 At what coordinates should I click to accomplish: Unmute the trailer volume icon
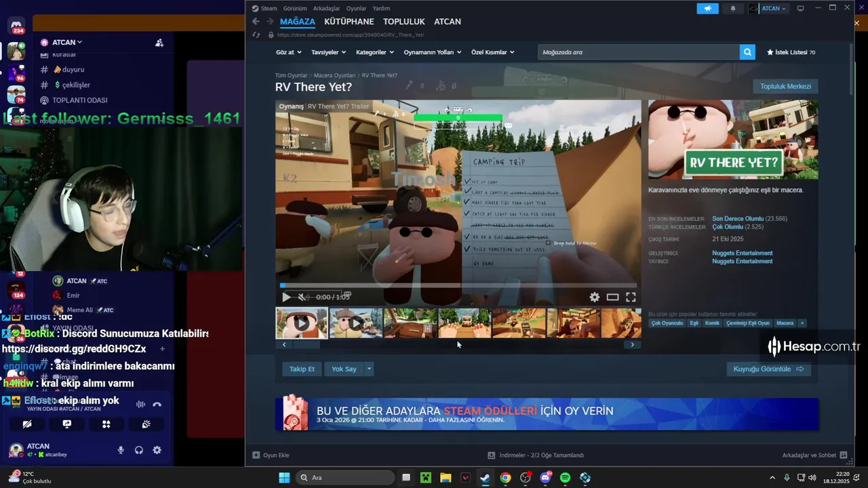coord(302,297)
